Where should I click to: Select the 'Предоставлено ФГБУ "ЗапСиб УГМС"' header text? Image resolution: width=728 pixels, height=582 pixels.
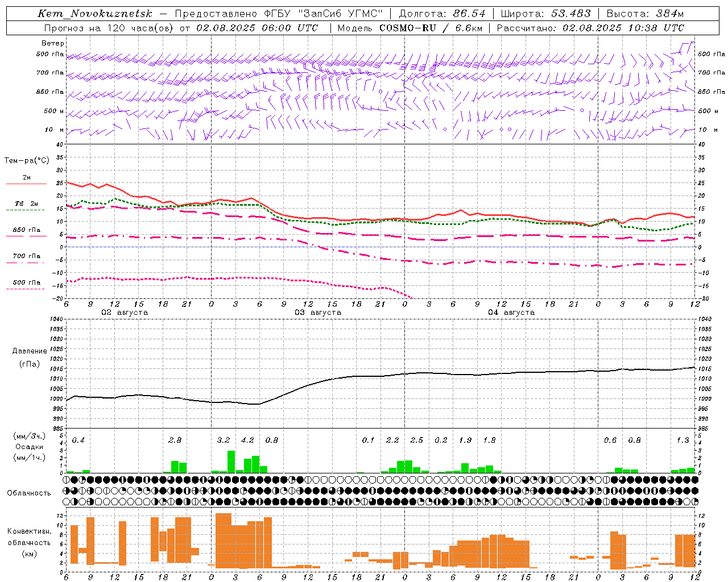tap(278, 14)
